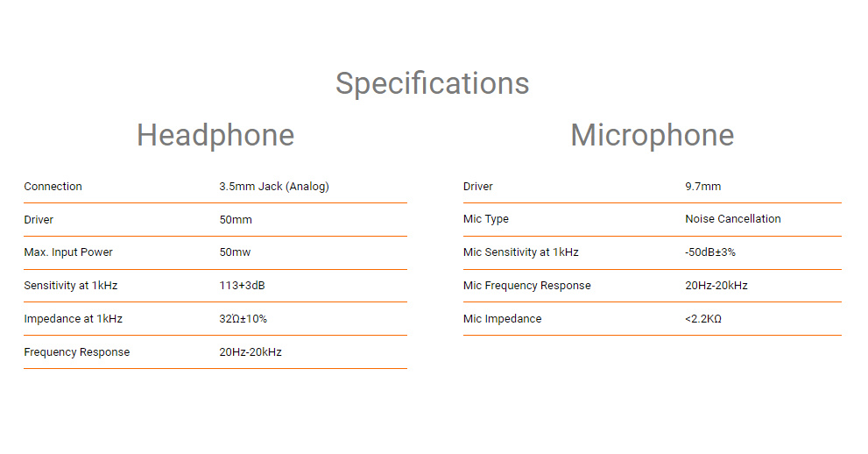Select the 50mw input power value
The width and height of the screenshot is (868, 454).
pyautogui.click(x=236, y=252)
